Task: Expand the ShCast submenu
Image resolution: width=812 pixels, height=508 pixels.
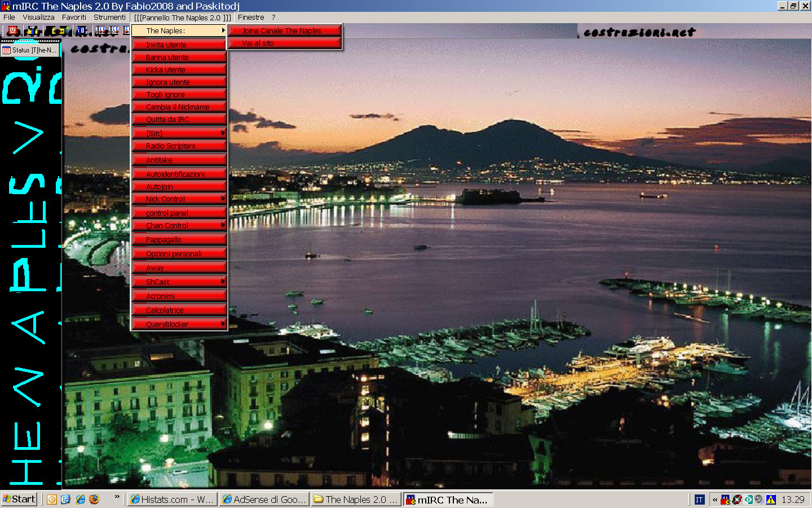Action: tap(179, 282)
